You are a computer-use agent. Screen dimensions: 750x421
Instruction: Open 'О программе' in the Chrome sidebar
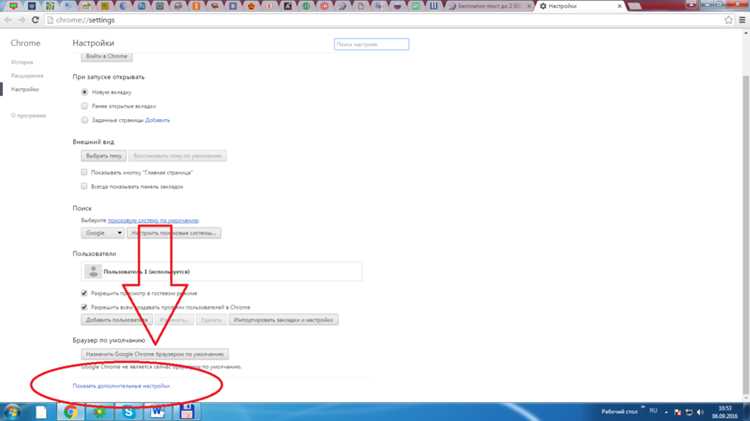[29, 116]
